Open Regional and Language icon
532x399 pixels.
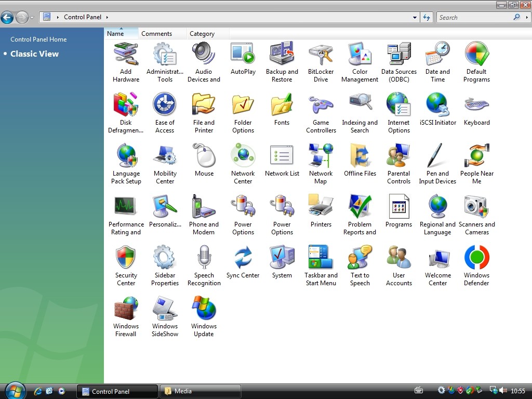pos(437,206)
